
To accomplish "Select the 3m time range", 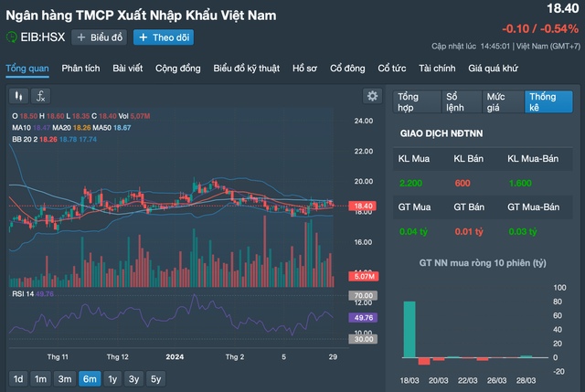I will pos(64,378).
